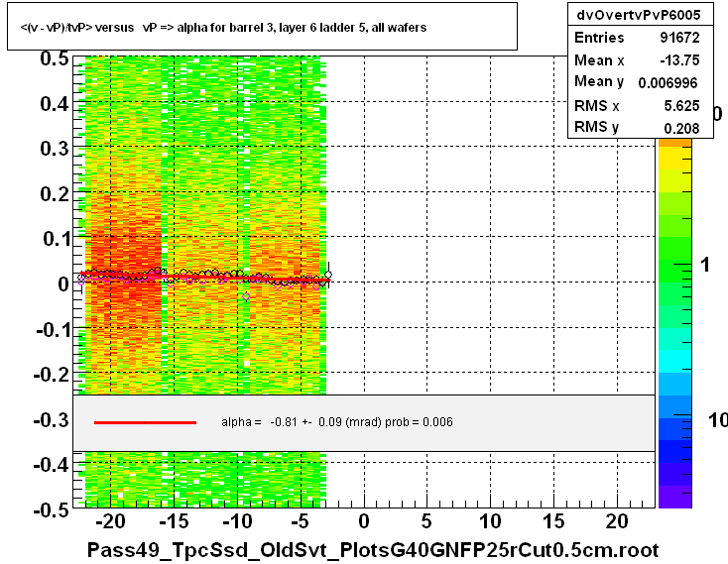Click the y-axis label -0.2
This screenshot has height=564, width=728.
pyautogui.click(x=52, y=375)
